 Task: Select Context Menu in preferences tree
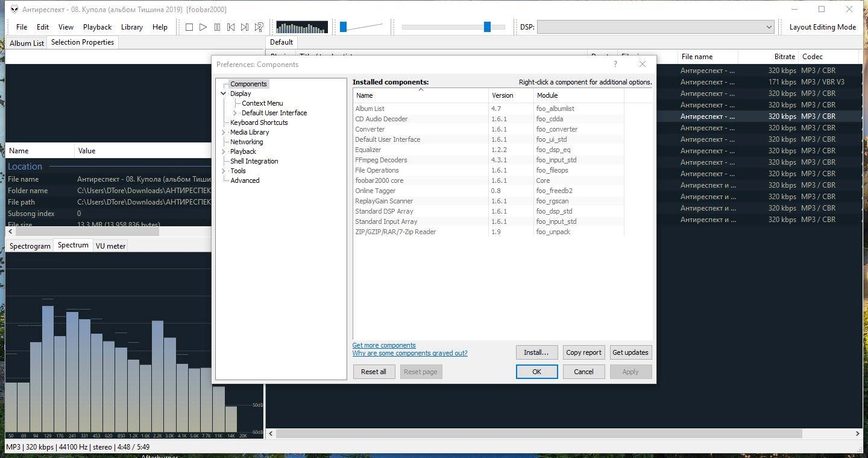point(262,103)
